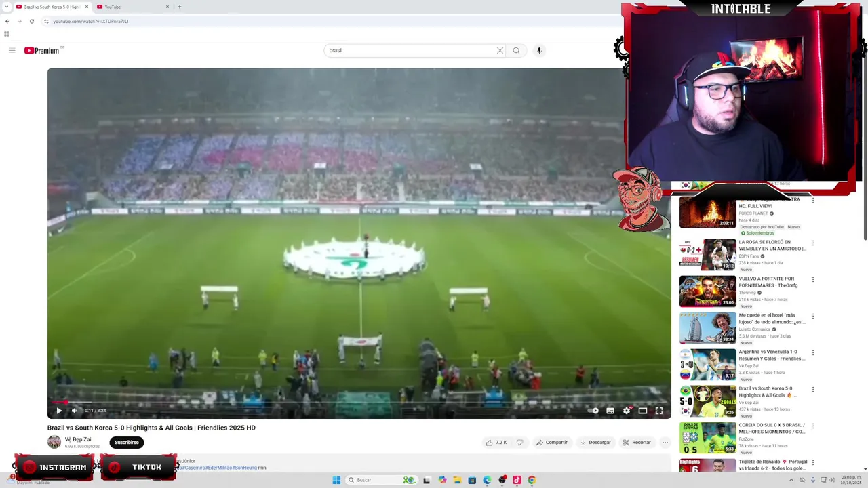Open apps shortcut in bookmarks bar
The width and height of the screenshot is (868, 488).
(7, 34)
